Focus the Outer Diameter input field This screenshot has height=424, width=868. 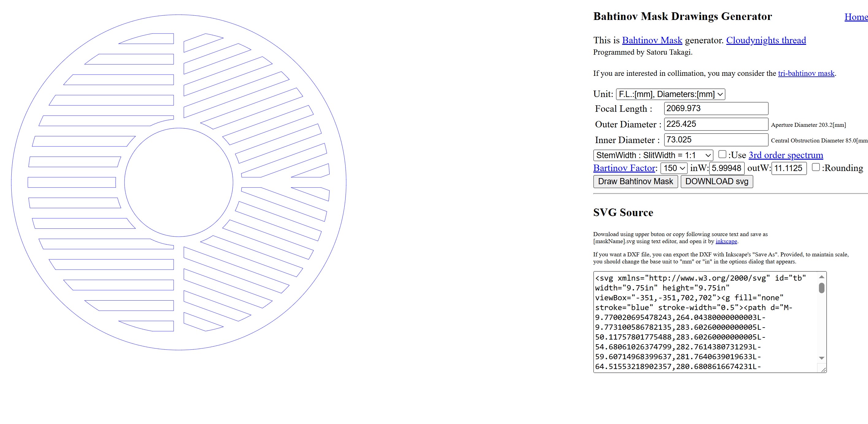click(716, 124)
